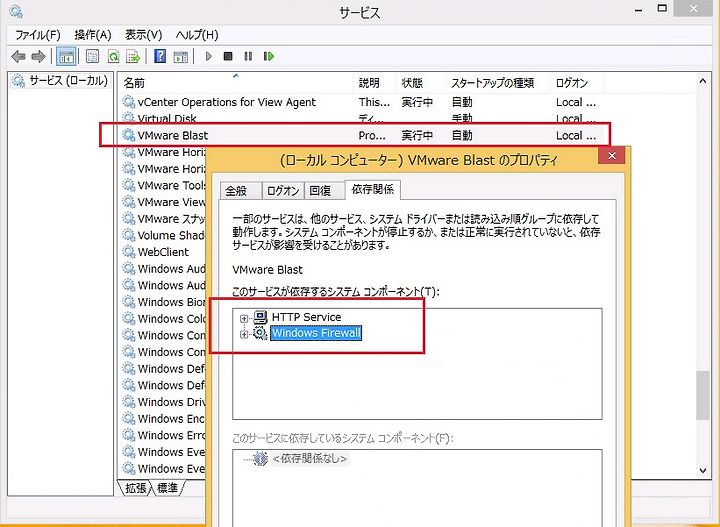Image resolution: width=720 pixels, height=527 pixels.
Task: Toggle the action pane toolbar icon
Action: [x=180, y=56]
